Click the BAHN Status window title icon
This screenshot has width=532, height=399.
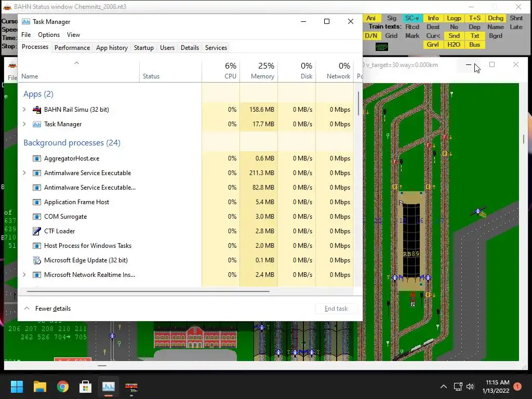(7, 7)
